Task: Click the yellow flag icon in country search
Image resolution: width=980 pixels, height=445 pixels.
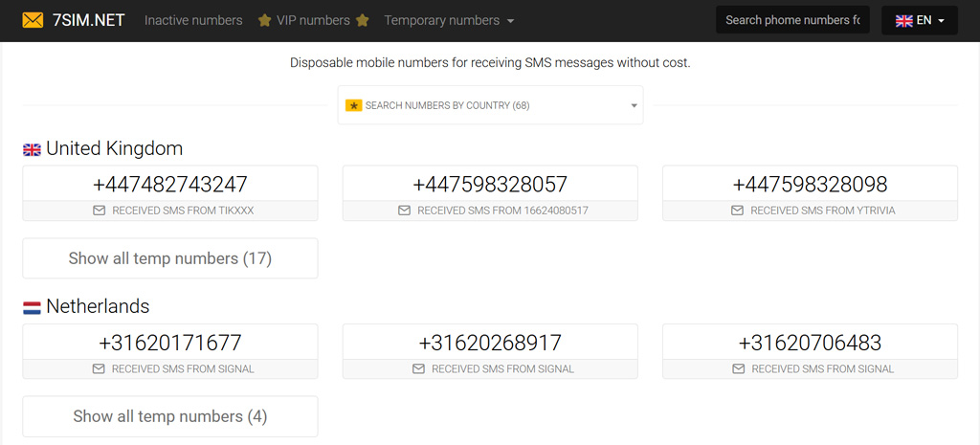Action: [353, 105]
